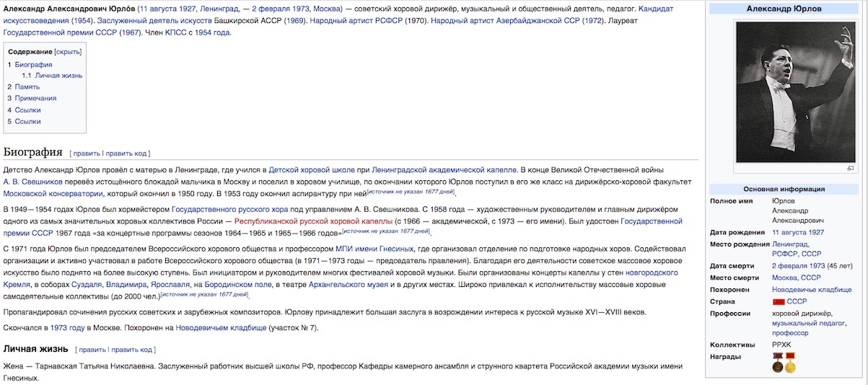
Task: Click the USSR flag icon in the Страна row
Action: click(778, 301)
